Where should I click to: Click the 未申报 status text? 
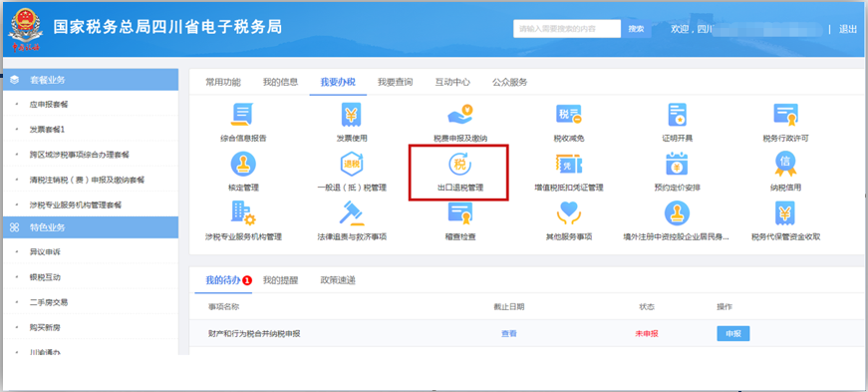647,334
